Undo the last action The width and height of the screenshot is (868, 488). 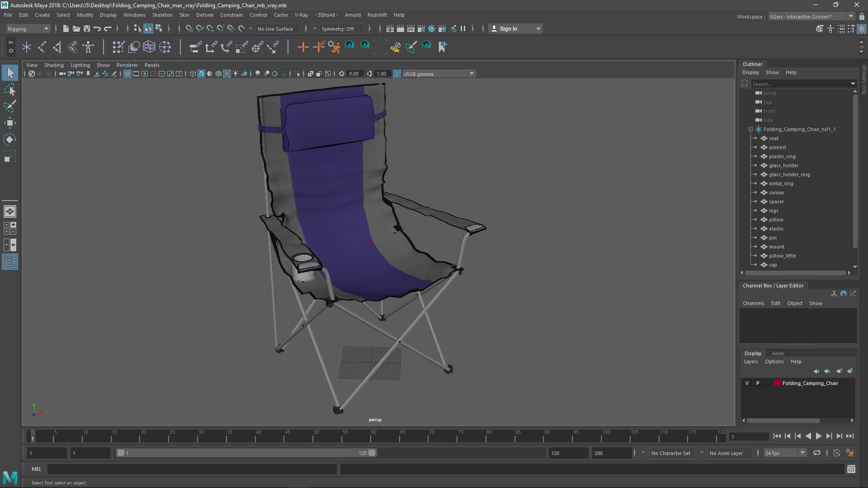coord(97,28)
